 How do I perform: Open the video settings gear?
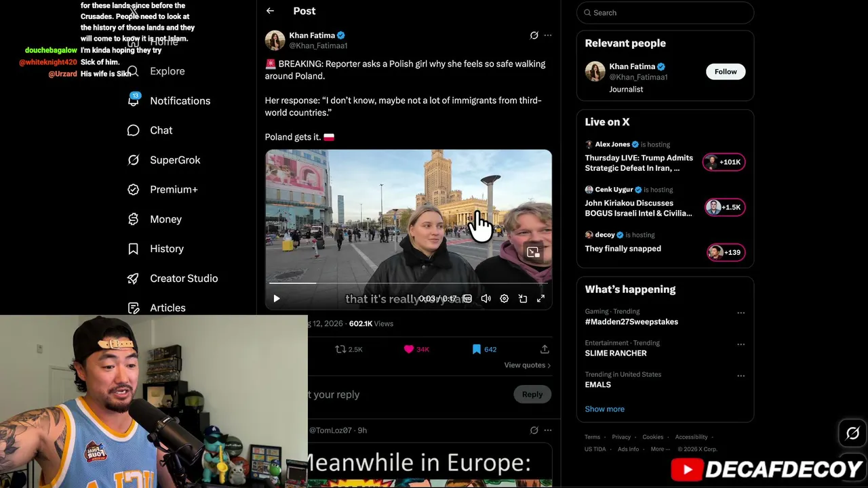tap(504, 298)
